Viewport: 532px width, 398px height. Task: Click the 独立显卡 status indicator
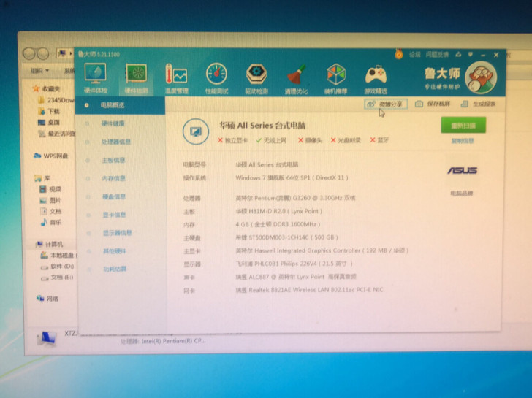click(232, 140)
